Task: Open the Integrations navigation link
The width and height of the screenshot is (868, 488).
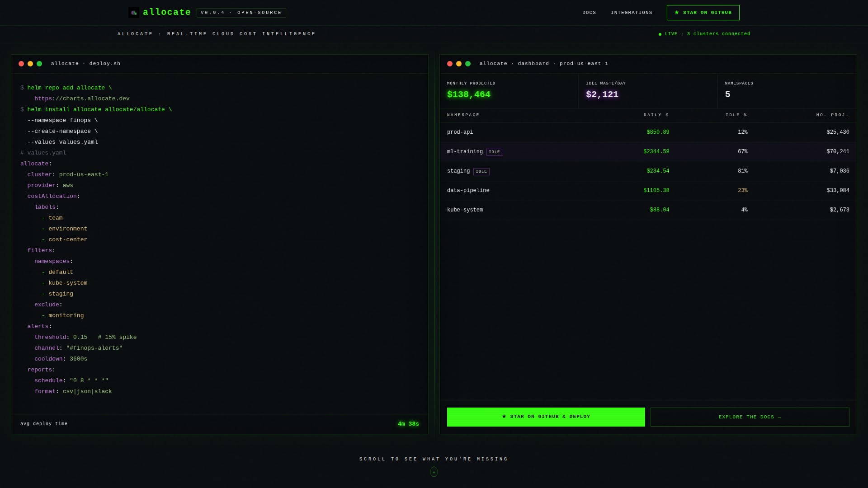Action: pyautogui.click(x=632, y=13)
